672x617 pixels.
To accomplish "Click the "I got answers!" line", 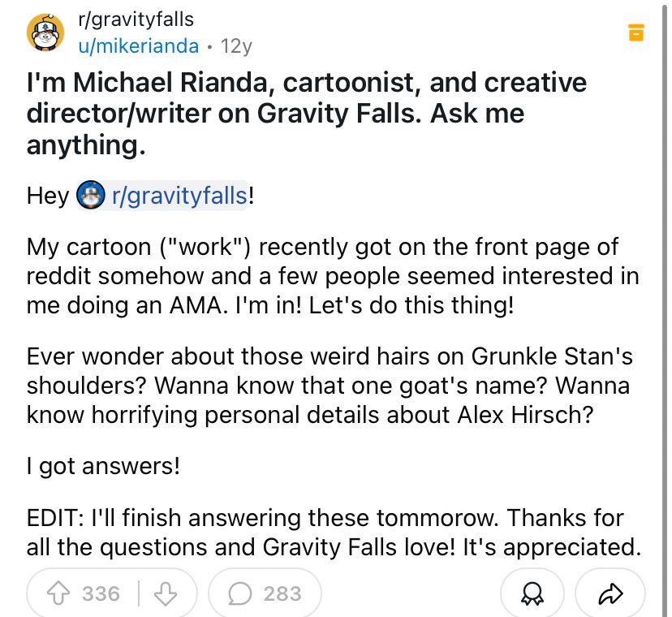I will pos(103,466).
